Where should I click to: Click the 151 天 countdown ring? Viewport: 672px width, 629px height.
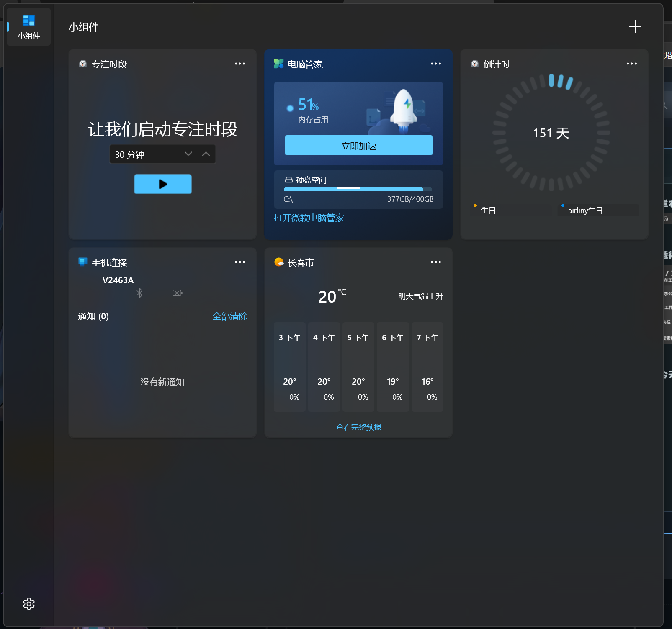coord(551,133)
